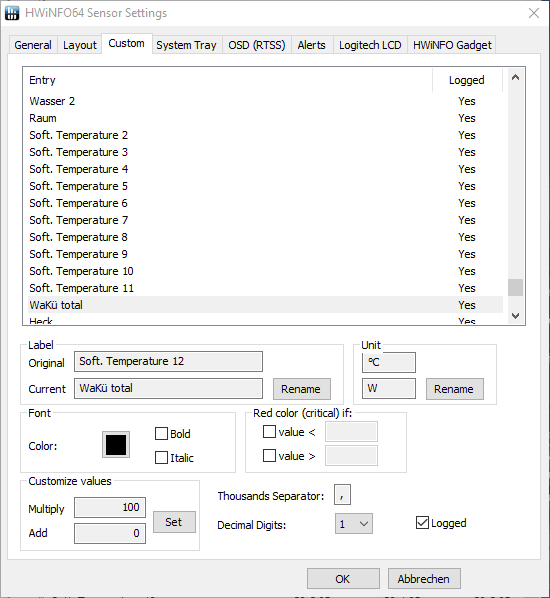Confirm with the OK button
Viewport: 550px width, 598px height.
pos(343,579)
